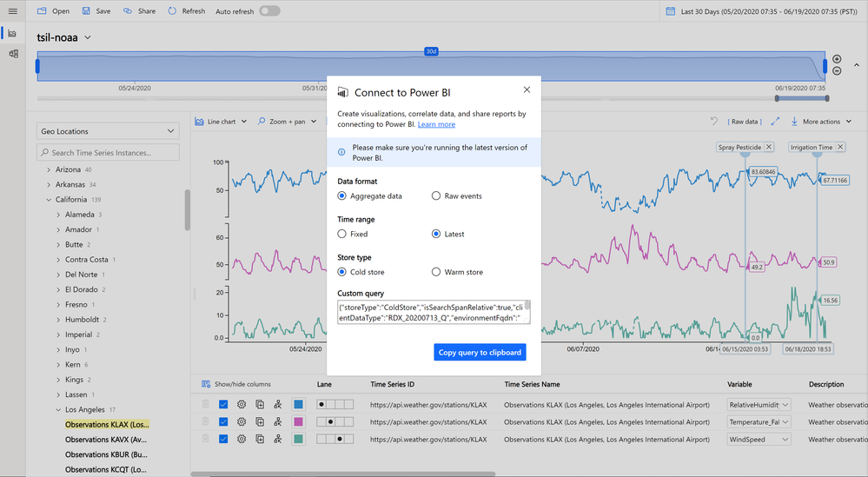Select Observations KBUR instance in tree
Screen dimensions: 868x477
tap(106, 454)
